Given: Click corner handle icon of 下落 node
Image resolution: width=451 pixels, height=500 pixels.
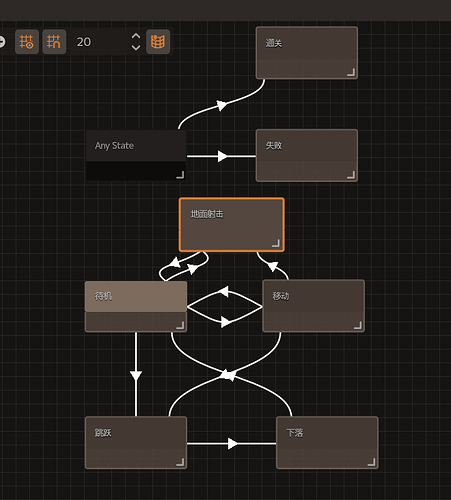Looking at the screenshot, I should pyautogui.click(x=371, y=462).
